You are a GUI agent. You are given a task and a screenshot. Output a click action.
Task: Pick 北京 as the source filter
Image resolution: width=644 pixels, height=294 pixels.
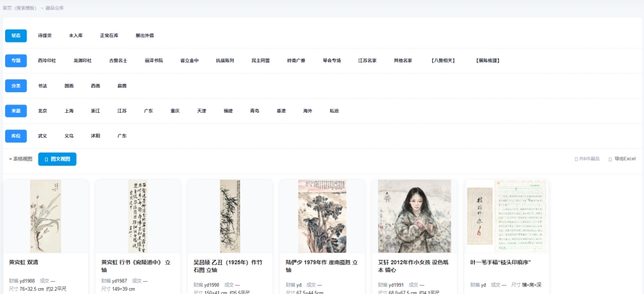point(43,111)
